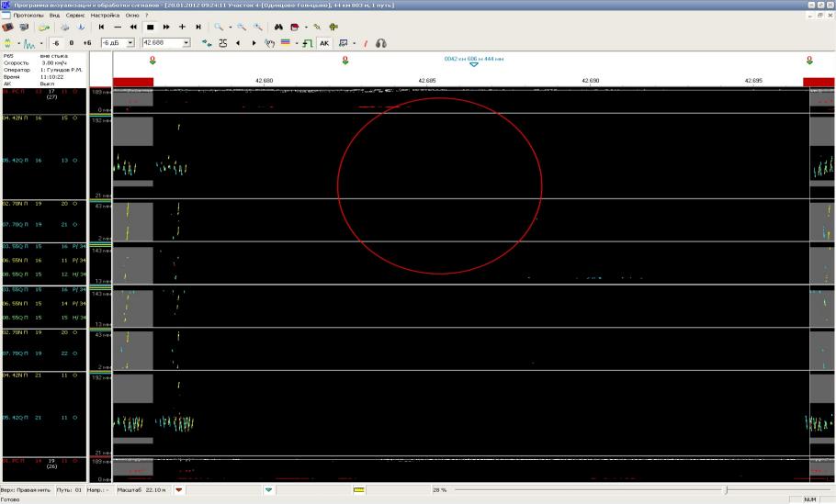
Task: Click the -6 gain button
Action: click(x=57, y=43)
